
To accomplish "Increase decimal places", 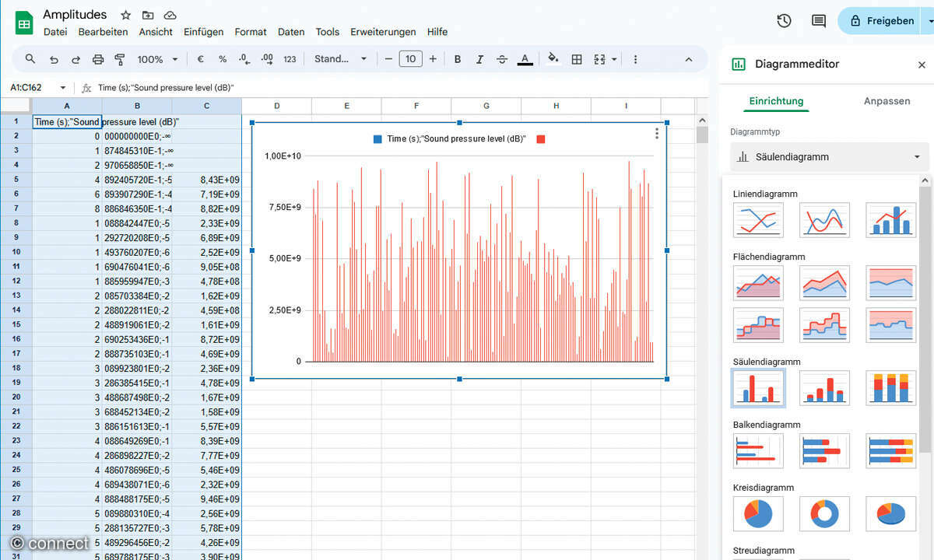I will [267, 59].
